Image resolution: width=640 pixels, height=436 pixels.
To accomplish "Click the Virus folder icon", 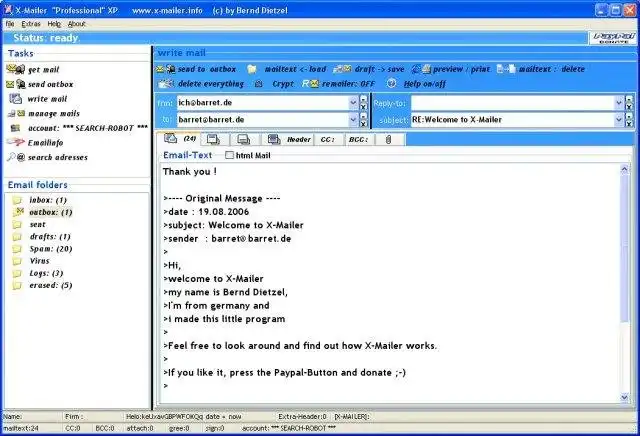I will point(17,261).
